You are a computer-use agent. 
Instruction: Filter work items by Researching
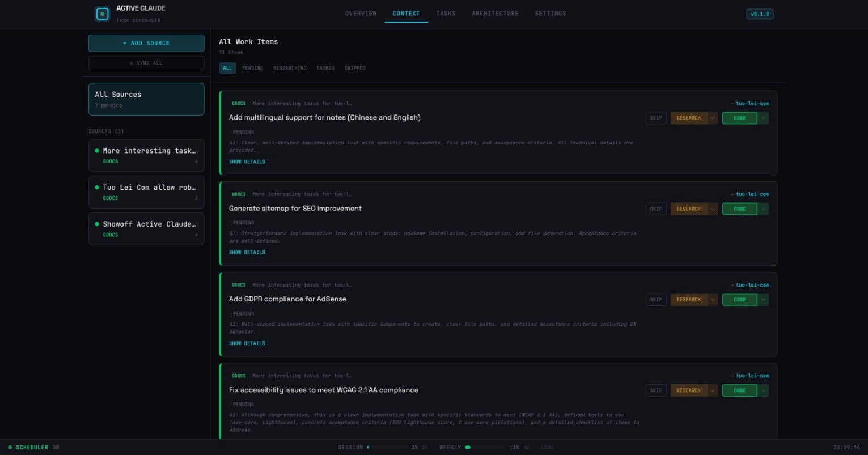[x=289, y=68]
